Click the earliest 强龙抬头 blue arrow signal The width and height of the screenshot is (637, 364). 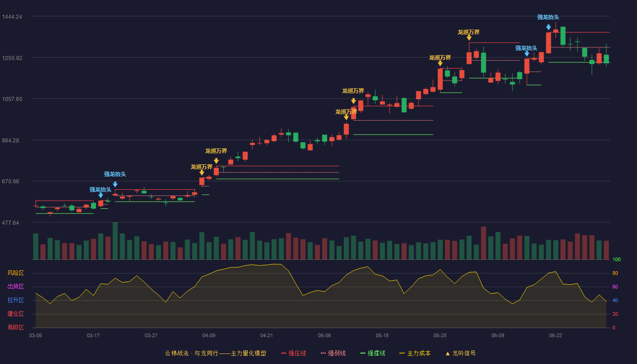tap(101, 196)
